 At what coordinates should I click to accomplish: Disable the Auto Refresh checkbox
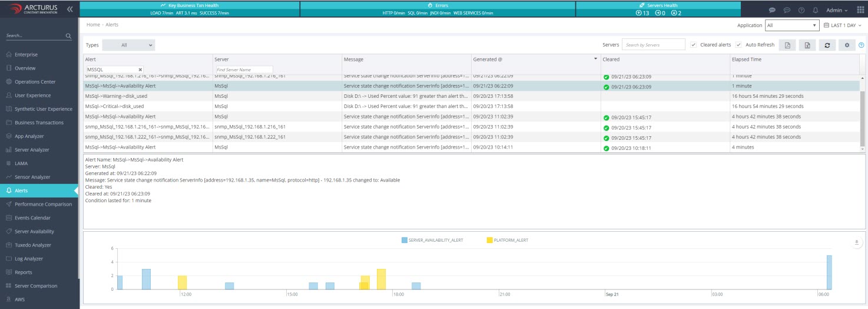point(738,45)
